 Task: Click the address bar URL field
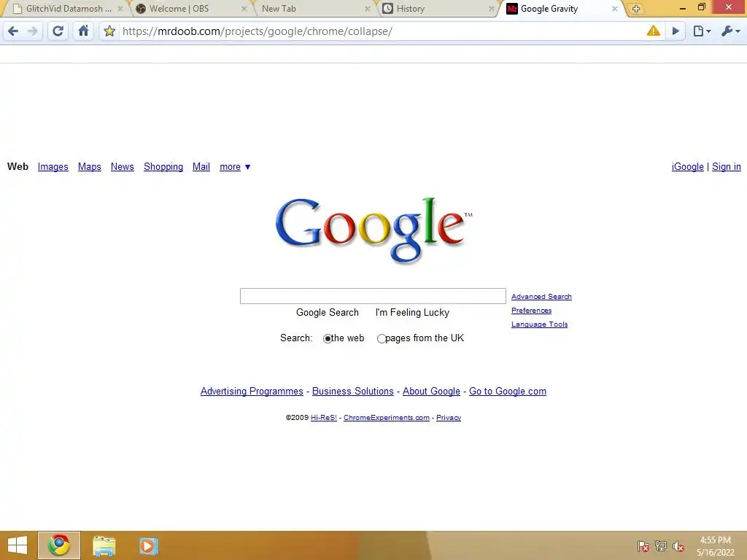[381, 31]
